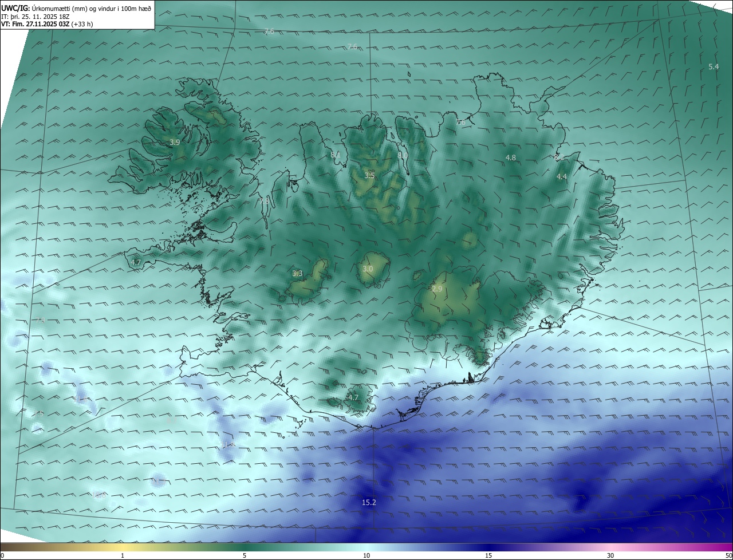Click the colorbar tick label '5'
This screenshot has height=560, width=733.
pyautogui.click(x=245, y=555)
